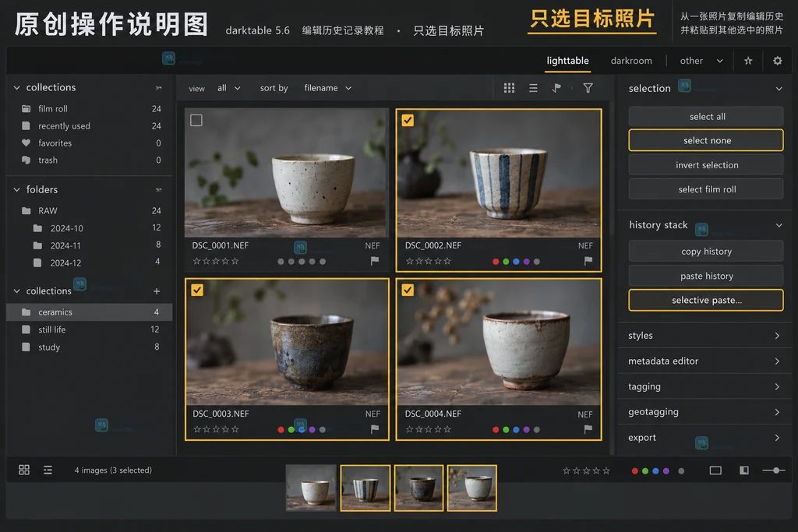
Task: Collapse the top collections section
Action: (17, 87)
